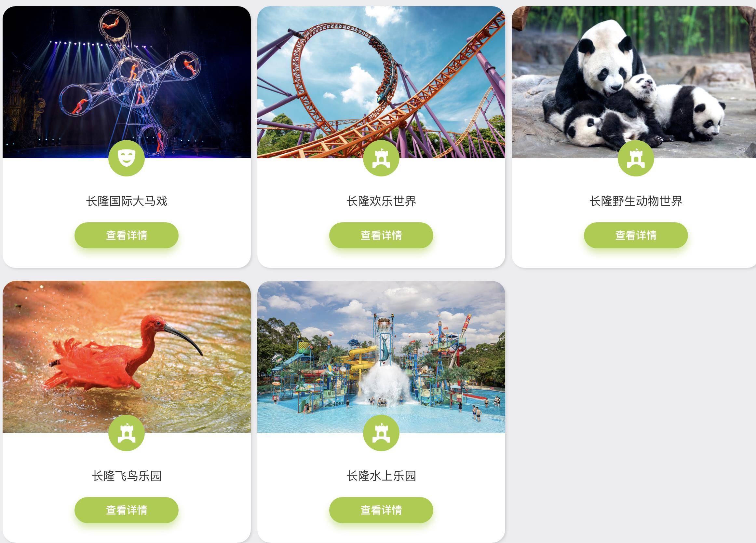Viewport: 756px width, 543px height.
Task: Click the 长隆国际大马戏 title text
Action: coord(126,201)
